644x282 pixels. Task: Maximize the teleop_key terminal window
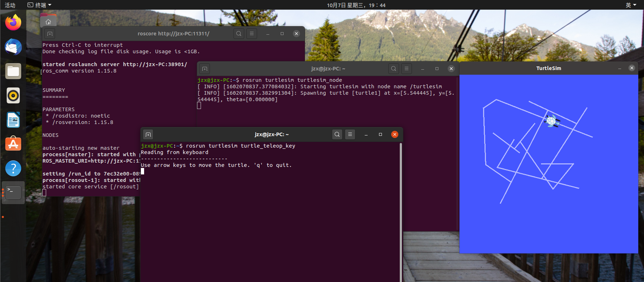(380, 134)
